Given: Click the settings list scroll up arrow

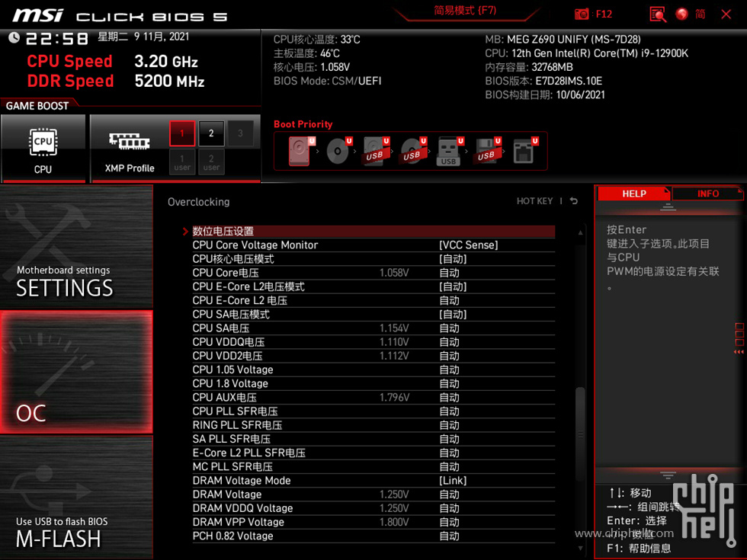Looking at the screenshot, I should click(x=580, y=232).
